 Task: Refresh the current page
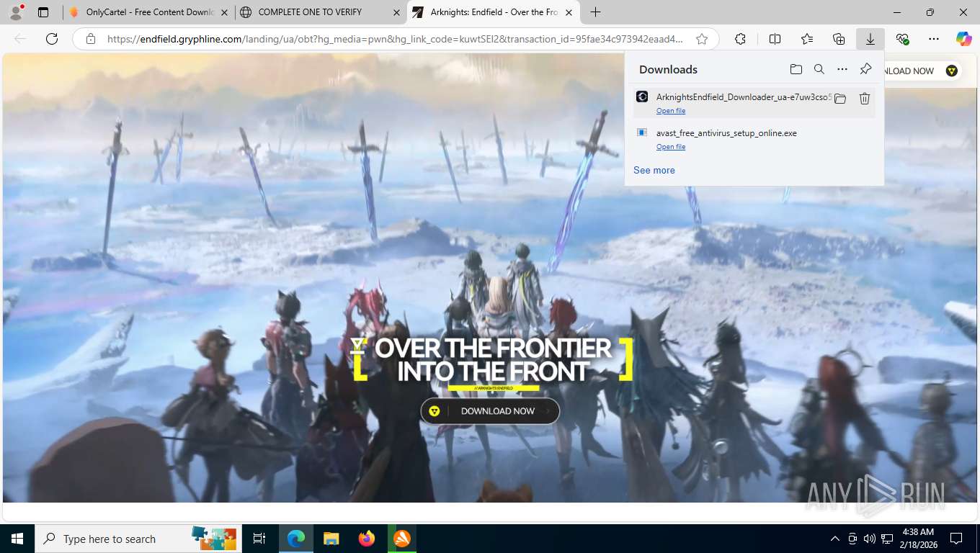pyautogui.click(x=52, y=39)
